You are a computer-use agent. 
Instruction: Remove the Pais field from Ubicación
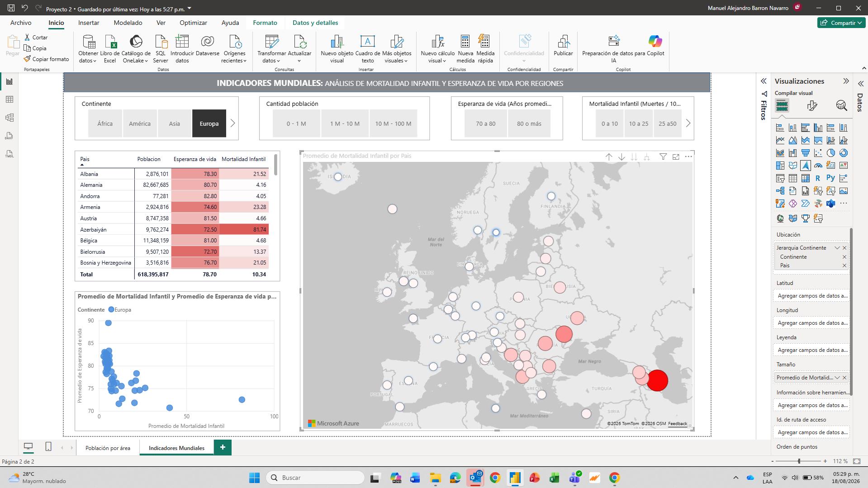[x=844, y=265]
